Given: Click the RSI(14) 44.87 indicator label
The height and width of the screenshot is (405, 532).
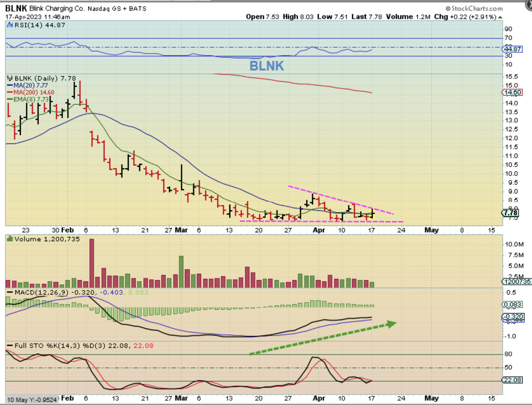Looking at the screenshot, I should [x=40, y=25].
